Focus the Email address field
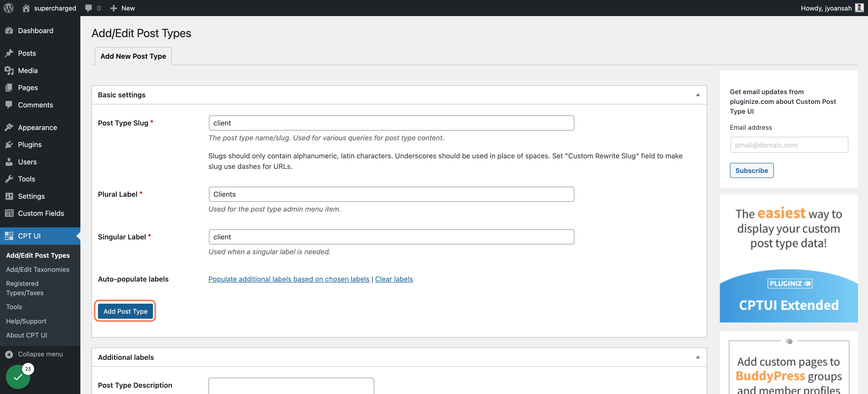868x394 pixels. [x=789, y=145]
